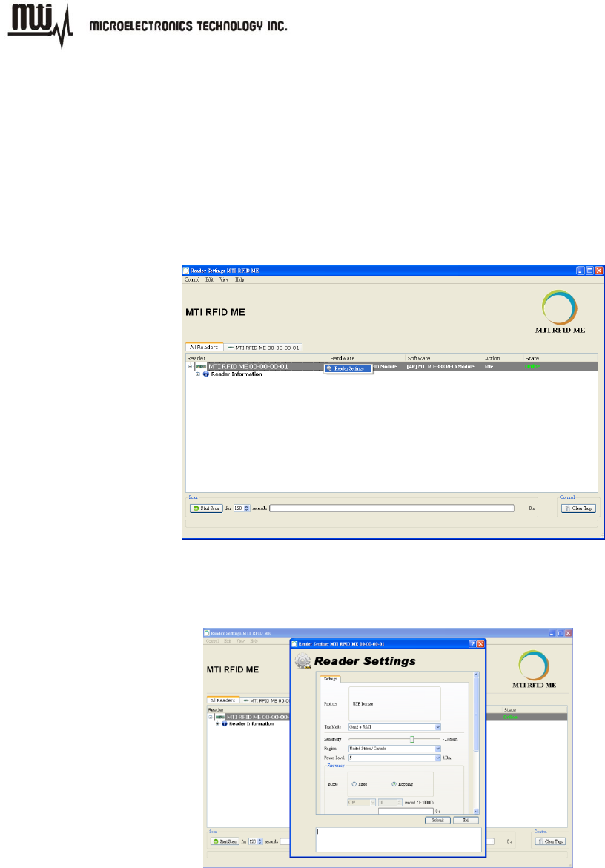Viewport: 605px width, 868px height.
Task: Expand Reader Information in the context menu window
Action: click(198, 374)
